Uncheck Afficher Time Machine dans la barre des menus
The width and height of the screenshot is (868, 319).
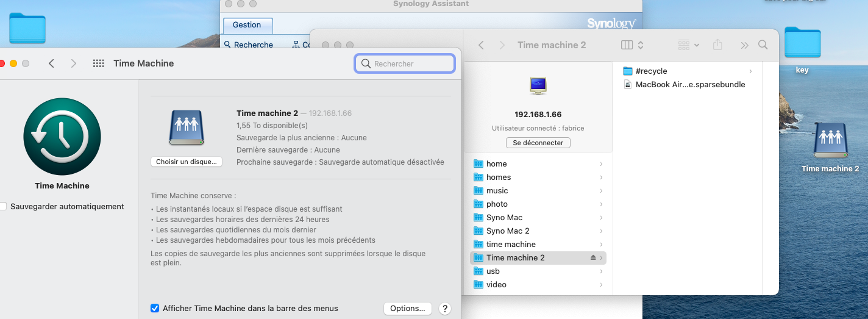coord(155,309)
